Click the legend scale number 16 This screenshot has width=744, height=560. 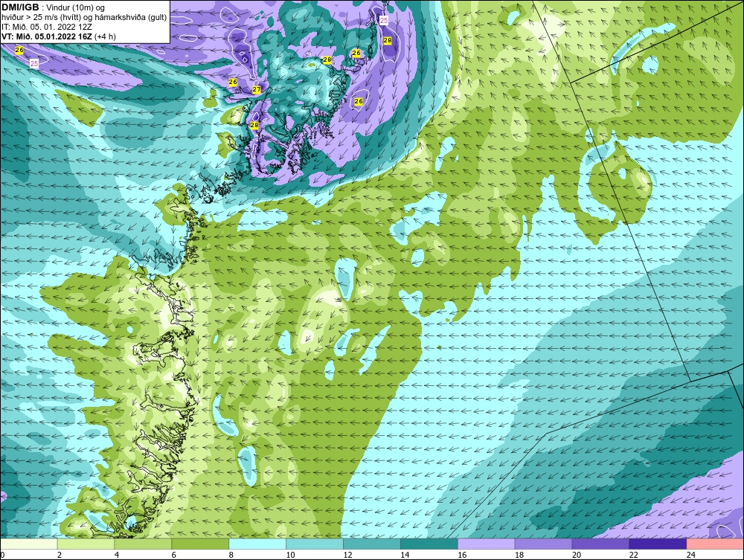(462, 555)
